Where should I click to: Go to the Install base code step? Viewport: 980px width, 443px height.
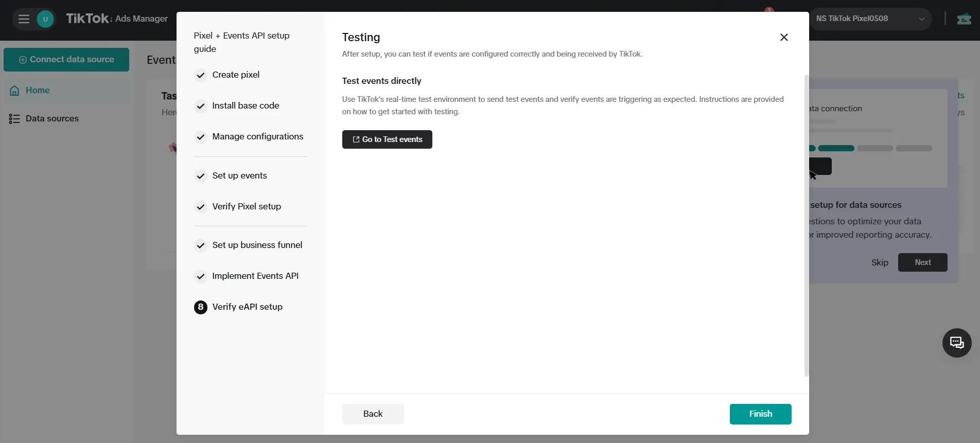[x=246, y=105]
